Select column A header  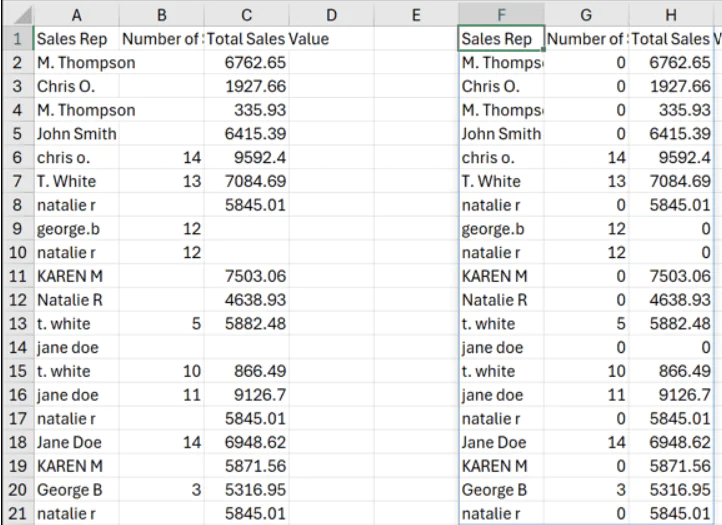click(x=75, y=14)
